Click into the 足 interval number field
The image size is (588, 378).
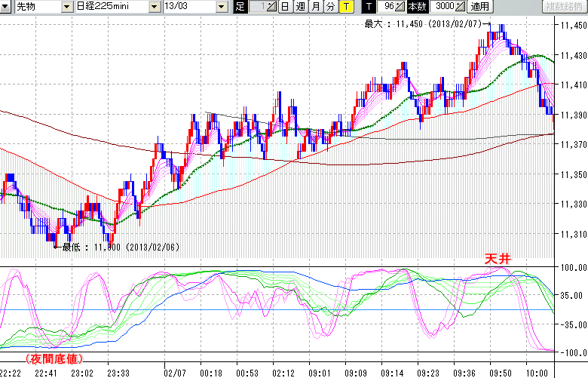(258, 7)
